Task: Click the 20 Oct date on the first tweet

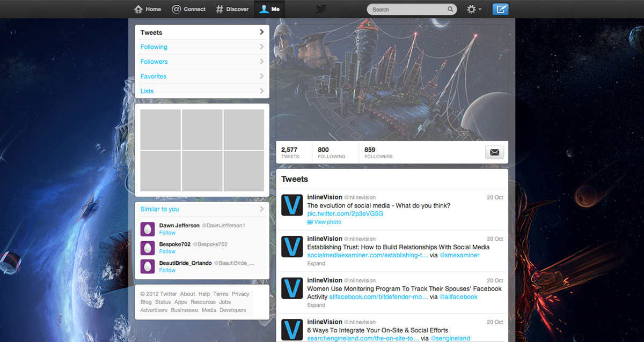Action: 495,197
